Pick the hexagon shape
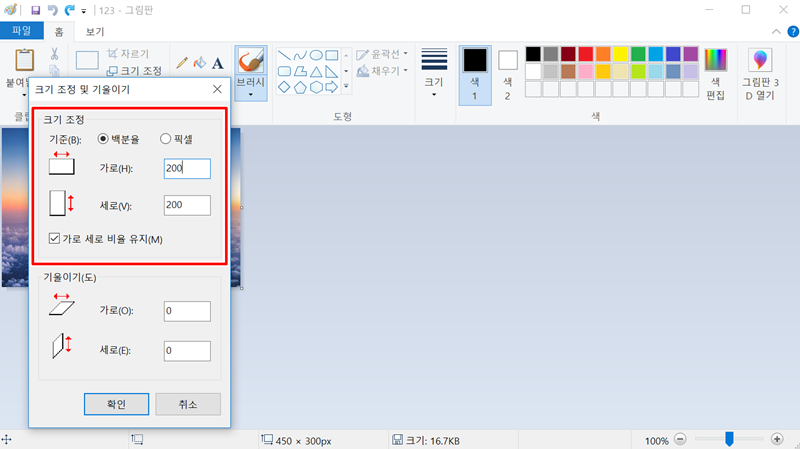 [x=316, y=87]
